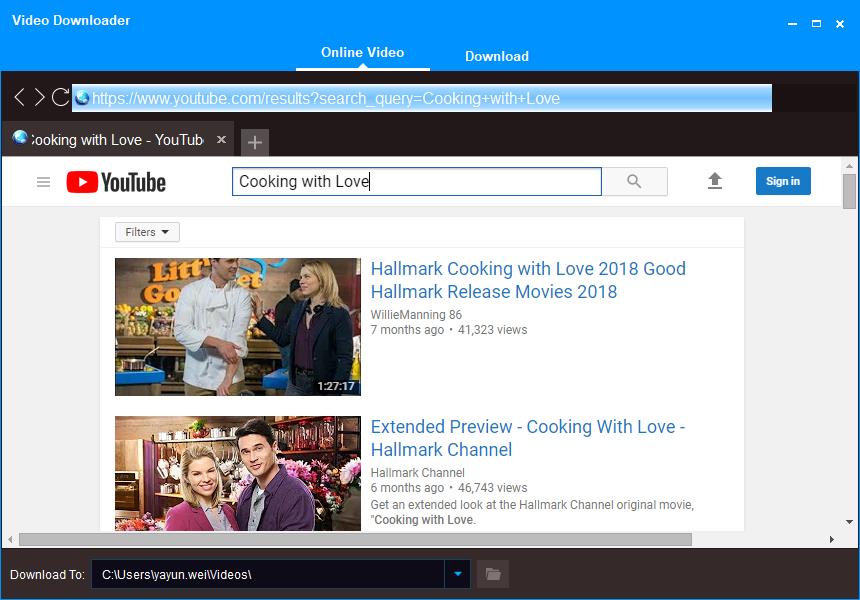
Task: Click the '7 months ago' text
Action: (407, 330)
